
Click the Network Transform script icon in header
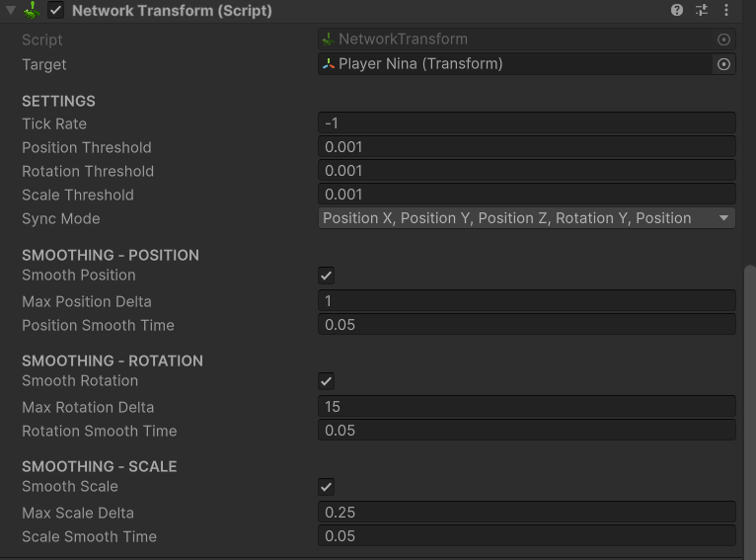pos(33,10)
